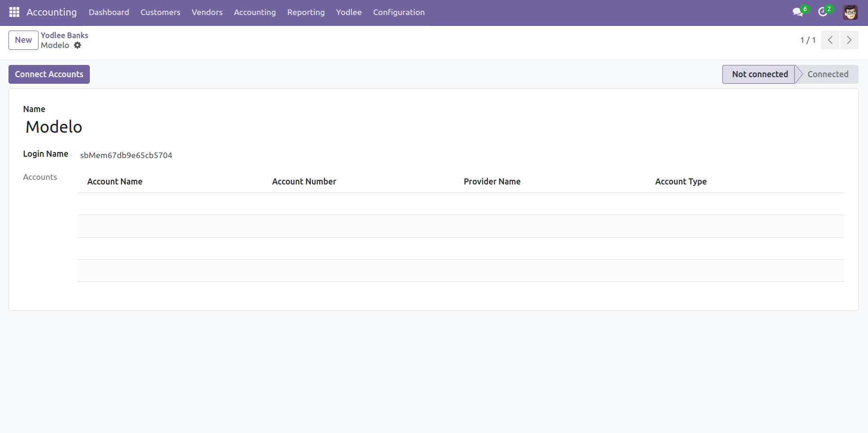The image size is (868, 433).
Task: Click the Login Name field value
Action: tap(126, 155)
